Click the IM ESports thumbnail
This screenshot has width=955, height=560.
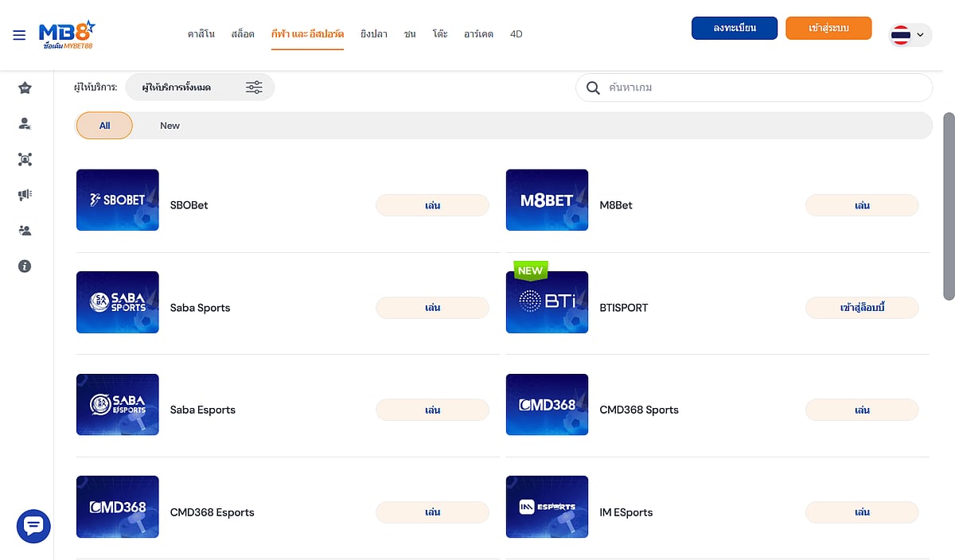pyautogui.click(x=548, y=507)
